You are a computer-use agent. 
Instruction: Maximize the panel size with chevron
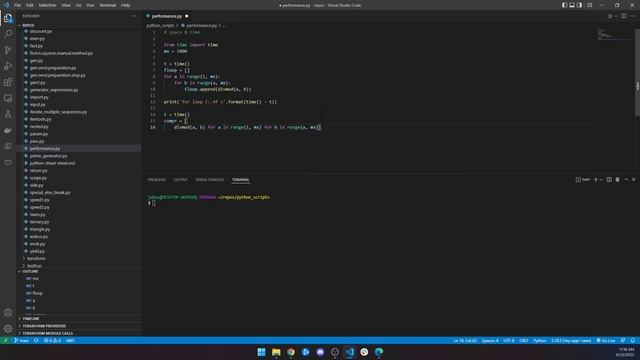[x=626, y=180]
